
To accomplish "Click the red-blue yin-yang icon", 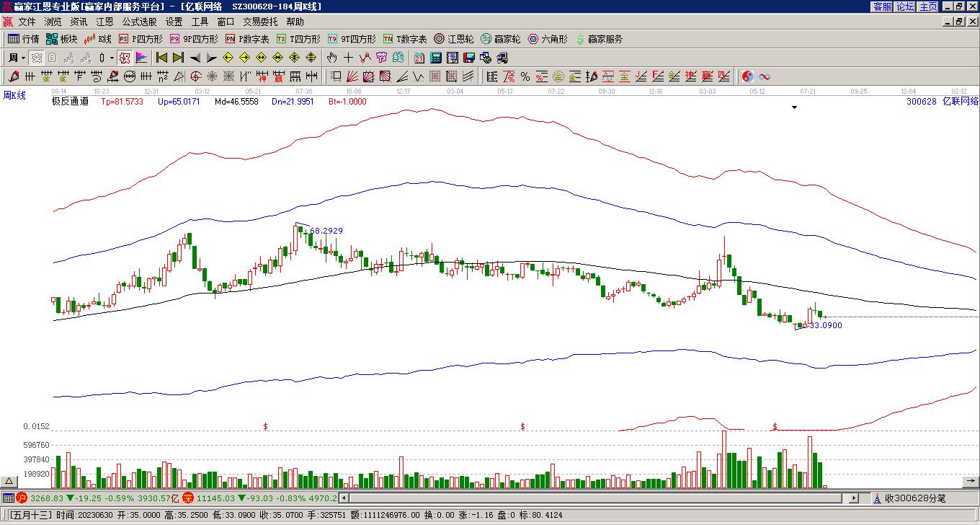I will point(748,76).
